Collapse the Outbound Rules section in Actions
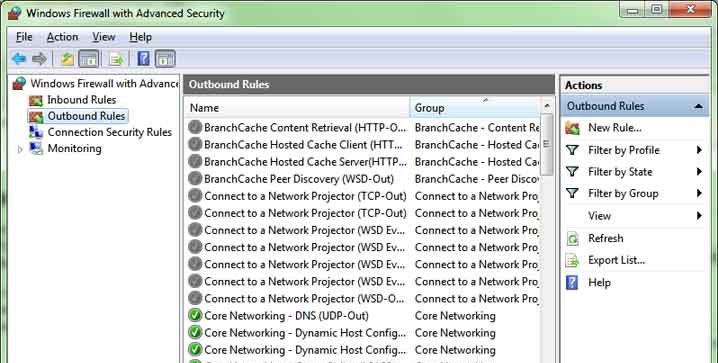The height and width of the screenshot is (363, 718). point(698,106)
